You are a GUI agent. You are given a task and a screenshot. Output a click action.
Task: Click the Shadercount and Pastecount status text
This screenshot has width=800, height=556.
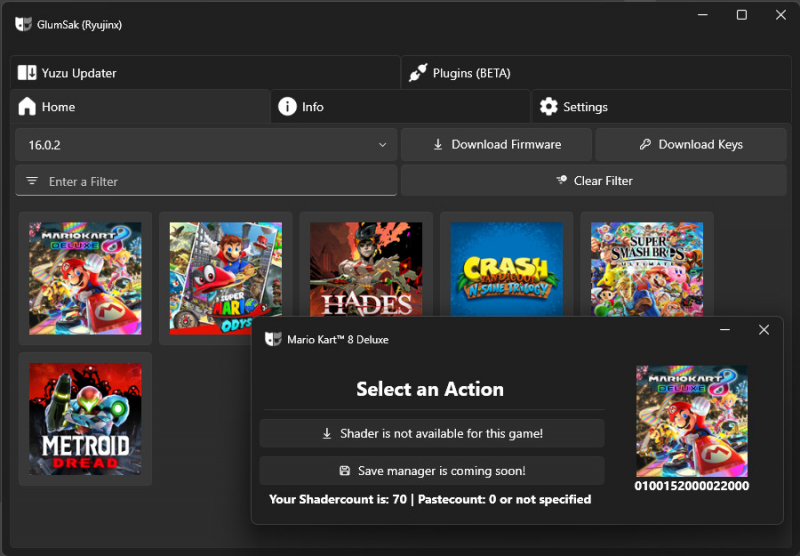click(x=430, y=499)
